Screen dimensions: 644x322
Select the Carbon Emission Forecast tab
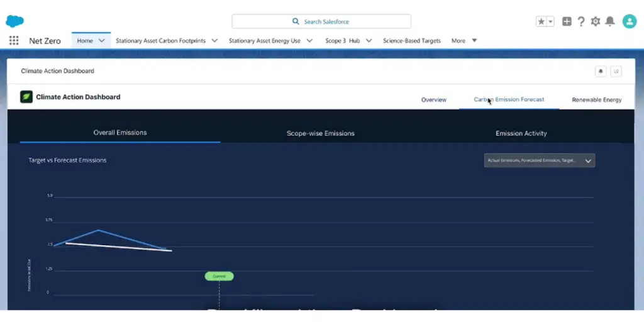509,99
